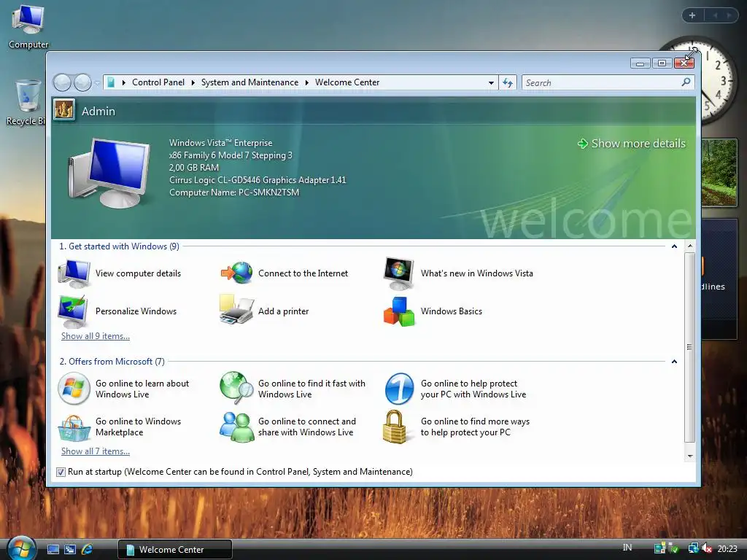Viewport: 747px width, 560px height.
Task: Open the Start menu orb
Action: (21, 548)
